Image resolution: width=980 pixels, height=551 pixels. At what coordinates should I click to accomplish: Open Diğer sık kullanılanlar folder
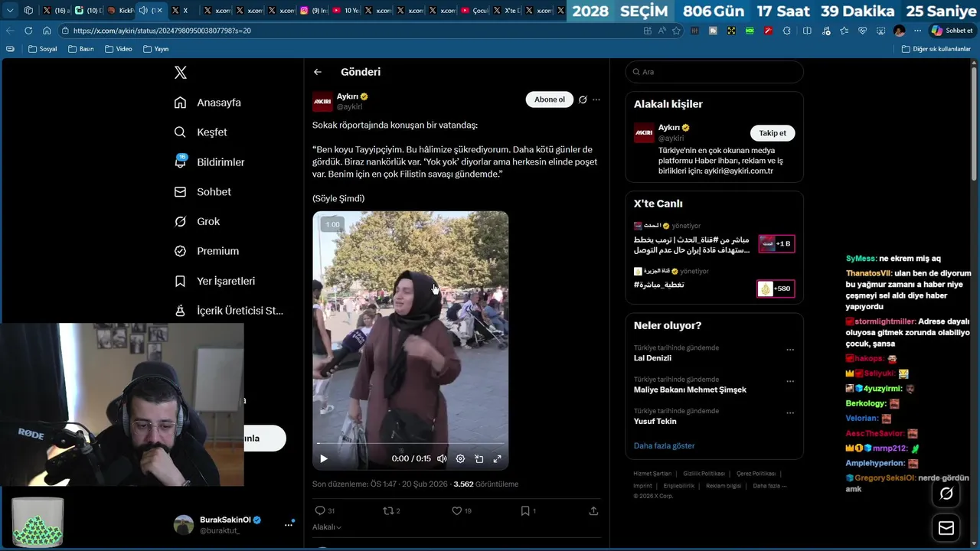point(936,49)
